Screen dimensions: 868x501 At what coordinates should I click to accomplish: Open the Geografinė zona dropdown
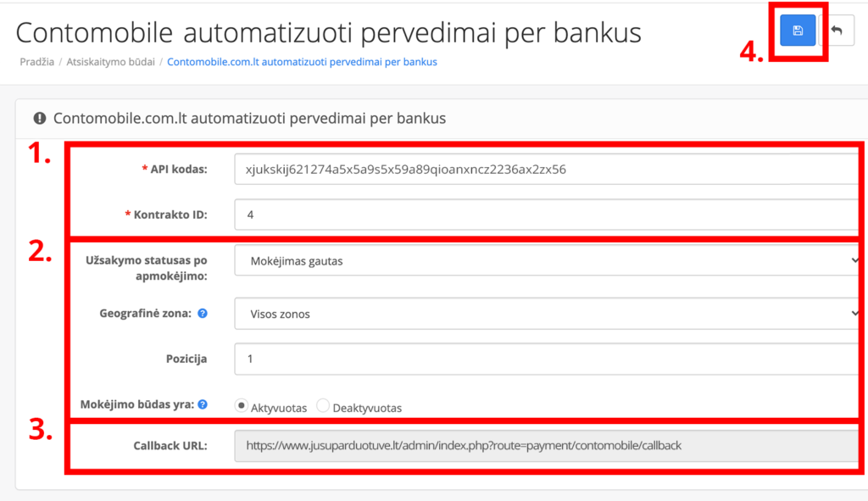click(x=550, y=314)
